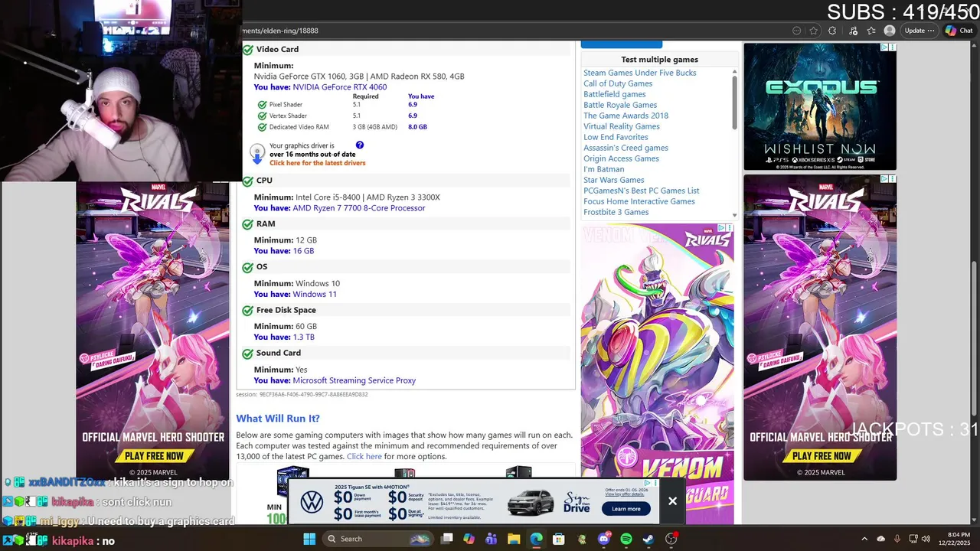Viewport: 980px width, 551px height.
Task: Click the Edge Update button
Action: 919,31
